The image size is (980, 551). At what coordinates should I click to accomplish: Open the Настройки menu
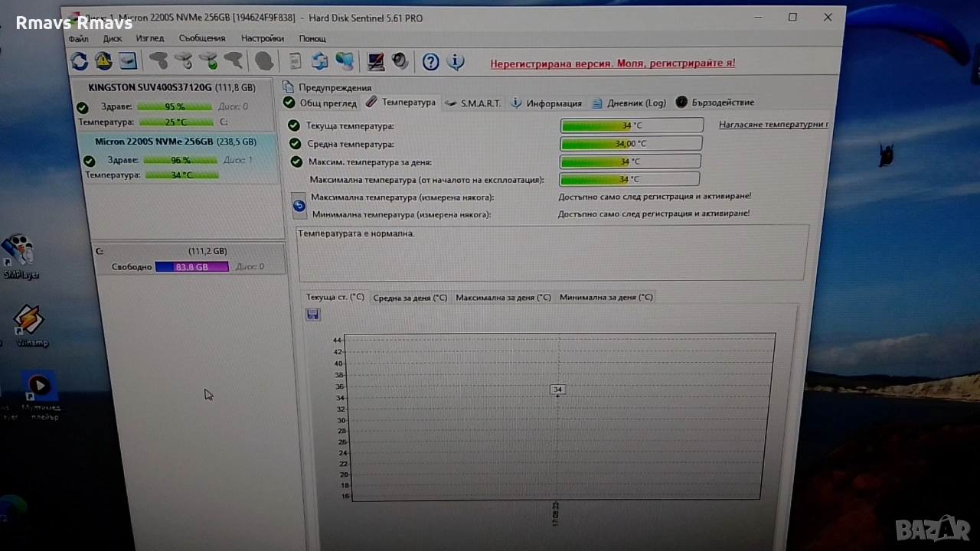(262, 38)
